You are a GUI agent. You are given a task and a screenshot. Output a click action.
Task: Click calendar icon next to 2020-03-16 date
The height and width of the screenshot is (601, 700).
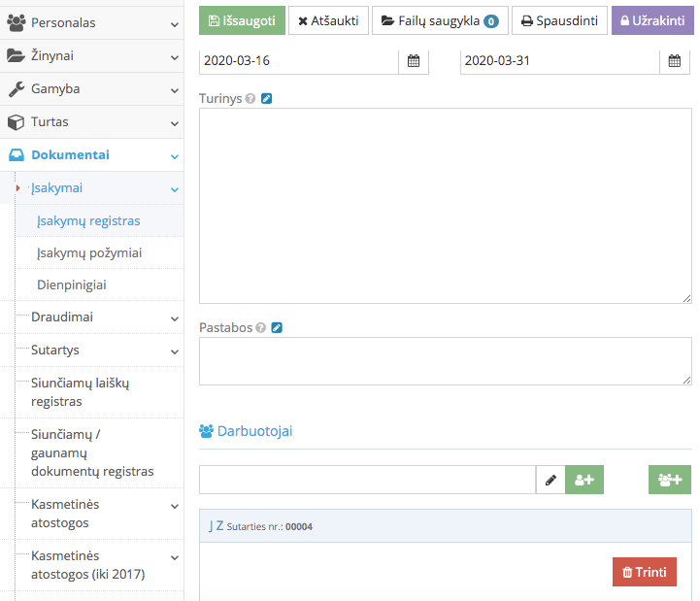[x=414, y=61]
